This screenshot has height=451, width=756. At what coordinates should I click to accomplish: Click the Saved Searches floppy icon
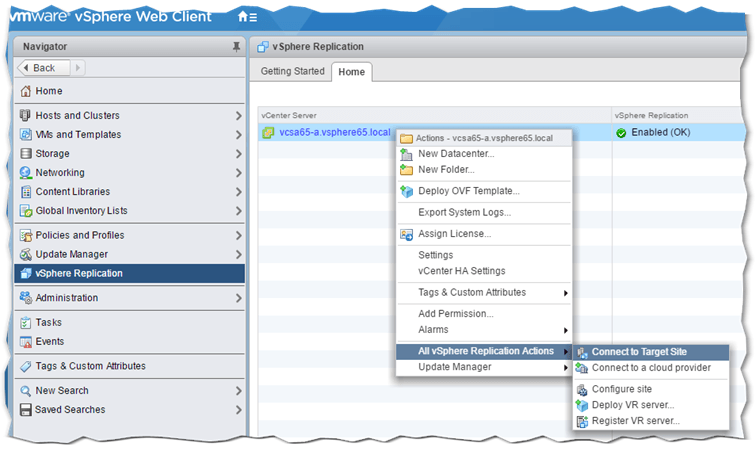[x=26, y=410]
